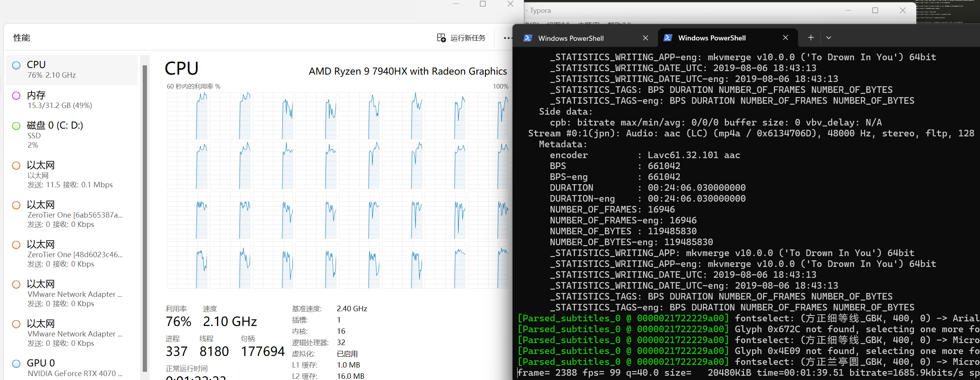Image resolution: width=980 pixels, height=380 pixels.
Task: Click GPU 0 circle icon
Action: [16, 364]
